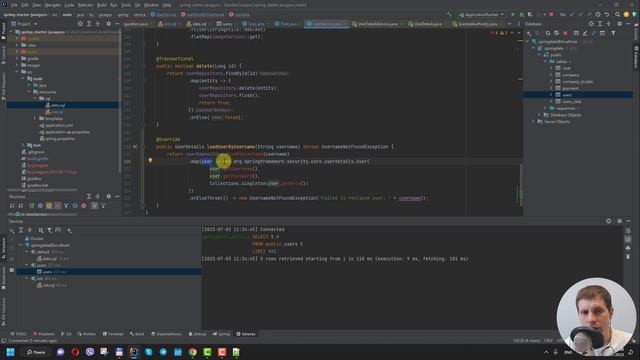Run the ApplicationRunner configuration with the green play icon
Image resolution: width=640 pixels, height=360 pixels.
pos(513,14)
